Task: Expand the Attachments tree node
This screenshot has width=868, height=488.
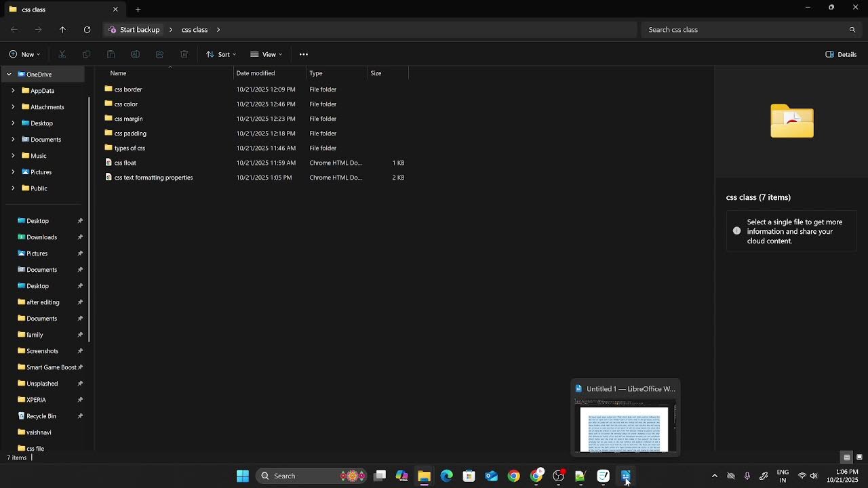Action: (x=13, y=107)
